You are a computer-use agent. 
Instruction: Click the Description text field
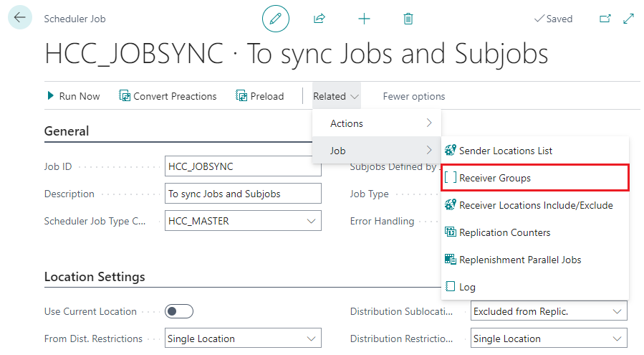pos(243,194)
